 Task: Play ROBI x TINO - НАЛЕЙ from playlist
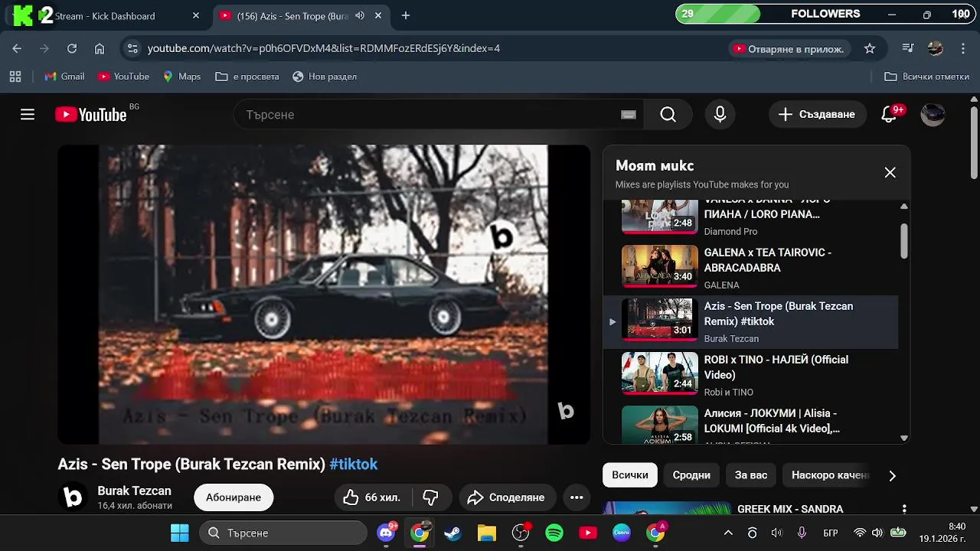pos(750,375)
